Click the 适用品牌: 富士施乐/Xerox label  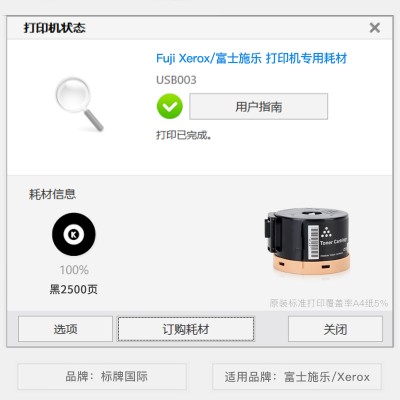(297, 377)
